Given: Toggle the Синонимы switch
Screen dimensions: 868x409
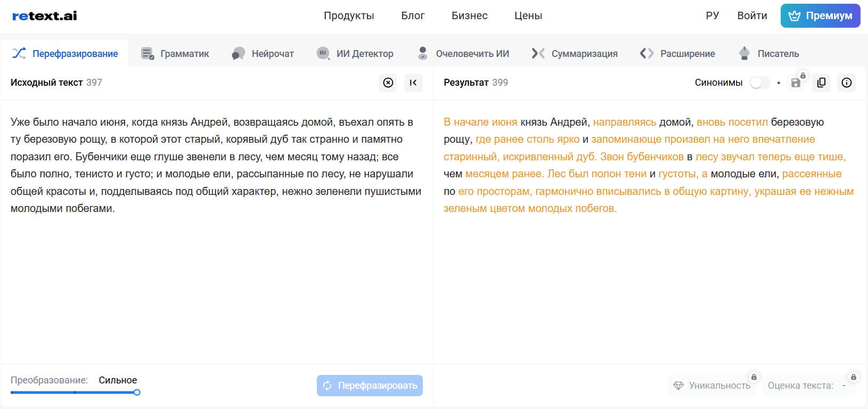Looking at the screenshot, I should pyautogui.click(x=759, y=83).
